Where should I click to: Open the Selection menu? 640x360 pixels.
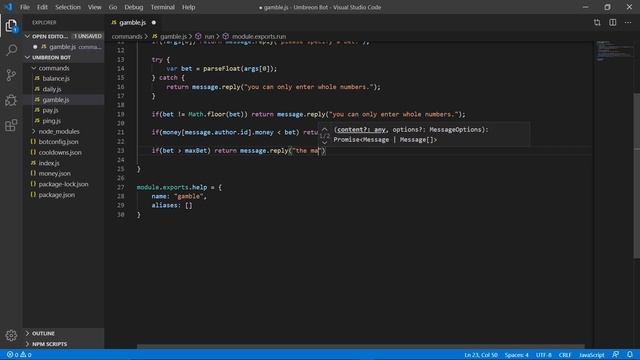pyautogui.click(x=68, y=7)
